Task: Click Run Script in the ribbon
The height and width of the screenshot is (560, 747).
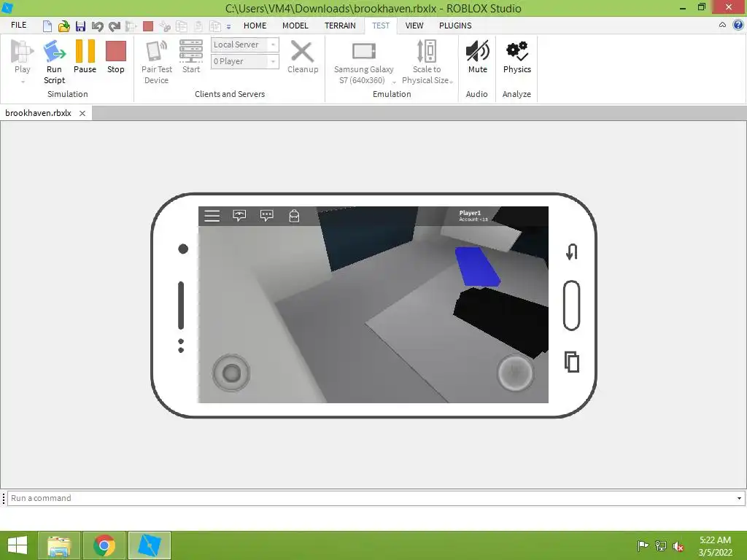Action: click(x=54, y=62)
